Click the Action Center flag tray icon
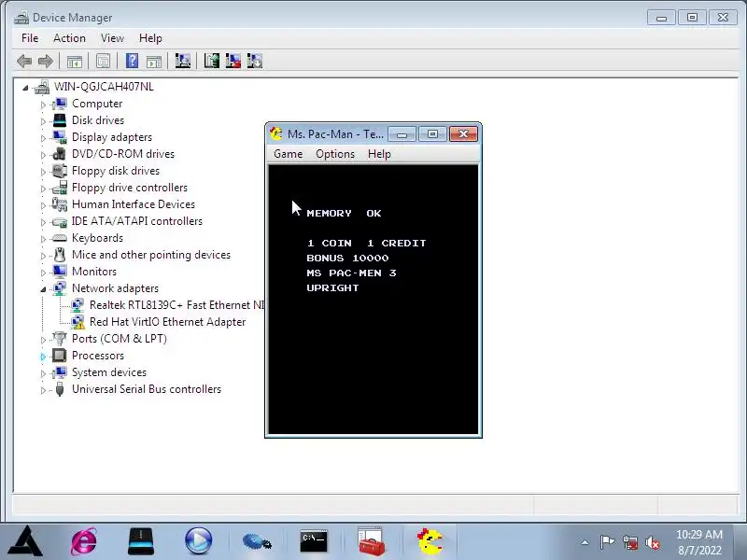Viewport: 747px width, 560px height. (608, 542)
